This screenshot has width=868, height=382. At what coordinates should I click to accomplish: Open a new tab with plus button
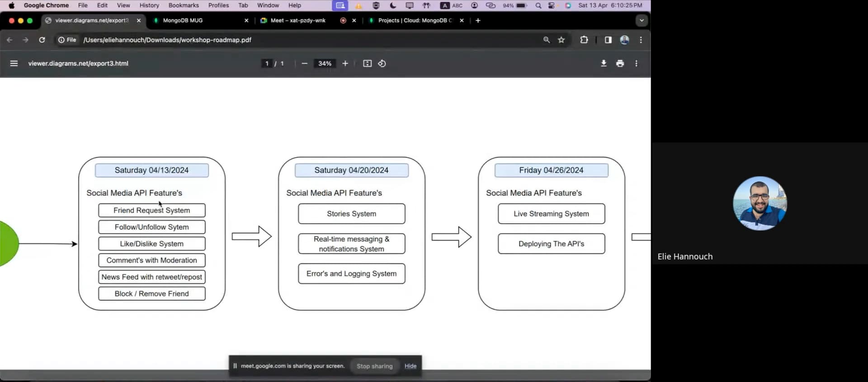click(478, 20)
